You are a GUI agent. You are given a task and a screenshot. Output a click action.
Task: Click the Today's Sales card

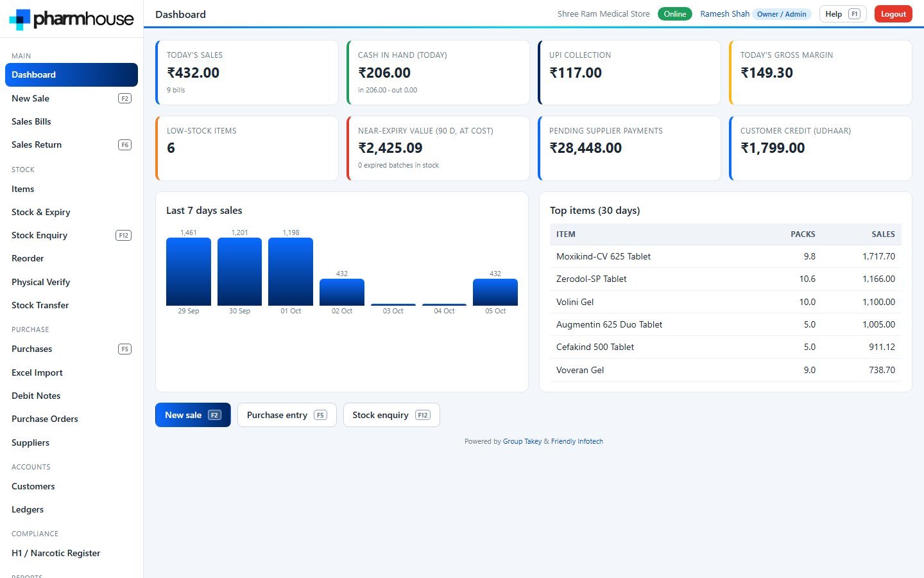247,73
